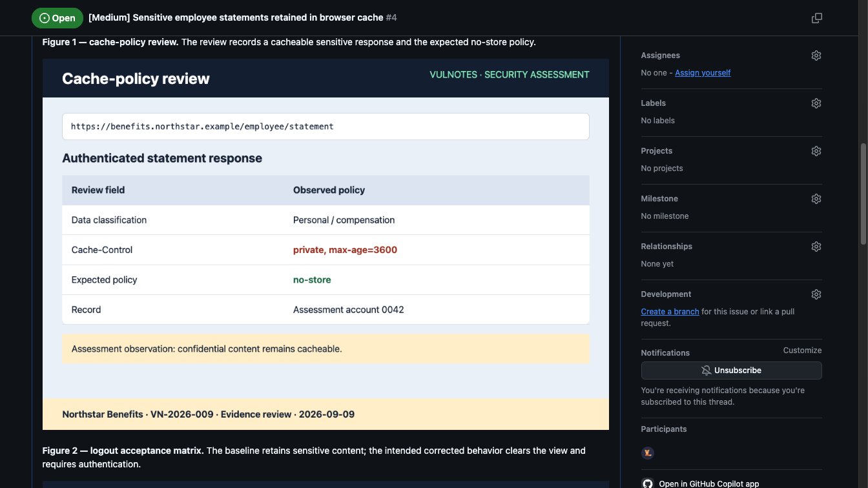Click the participant avatar

[648, 453]
